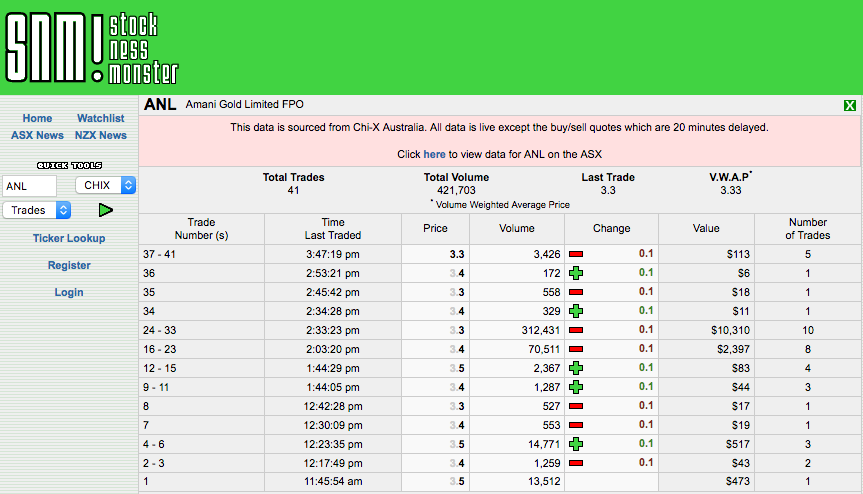Click red minus icon in trade 35 row
863x494 pixels.
click(x=576, y=292)
